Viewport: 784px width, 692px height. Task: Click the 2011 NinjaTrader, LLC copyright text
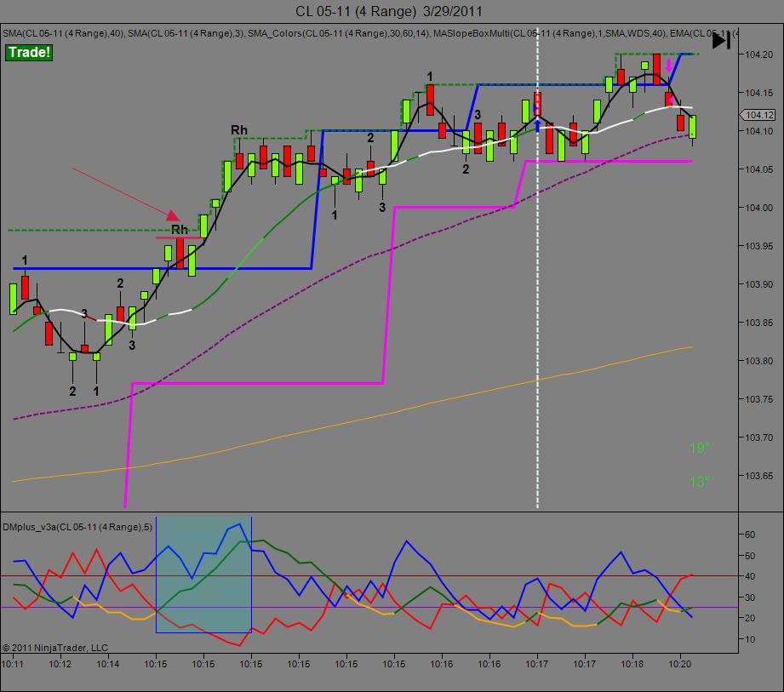click(55, 648)
